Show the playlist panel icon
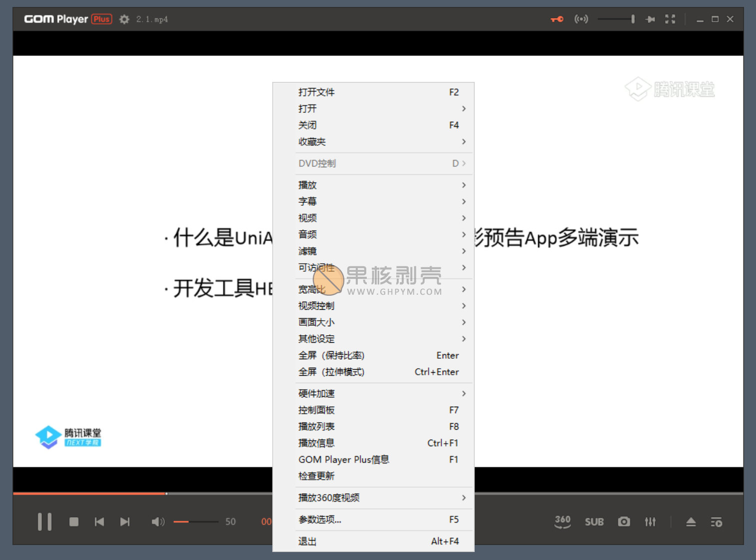Screen dimensions: 756x560 [x=717, y=522]
